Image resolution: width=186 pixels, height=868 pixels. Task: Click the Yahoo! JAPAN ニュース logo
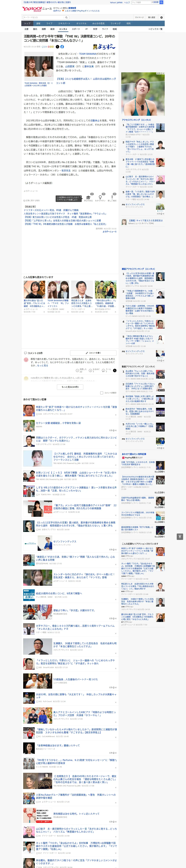click(37, 9)
